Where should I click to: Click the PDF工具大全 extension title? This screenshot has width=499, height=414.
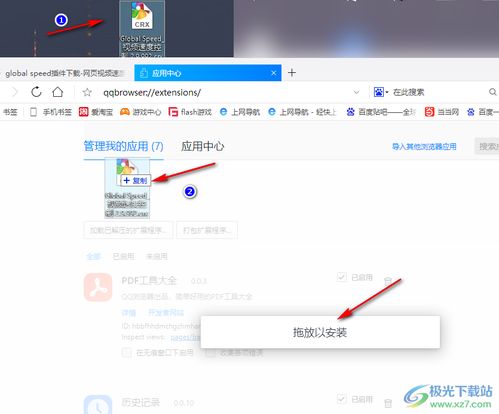click(x=149, y=281)
